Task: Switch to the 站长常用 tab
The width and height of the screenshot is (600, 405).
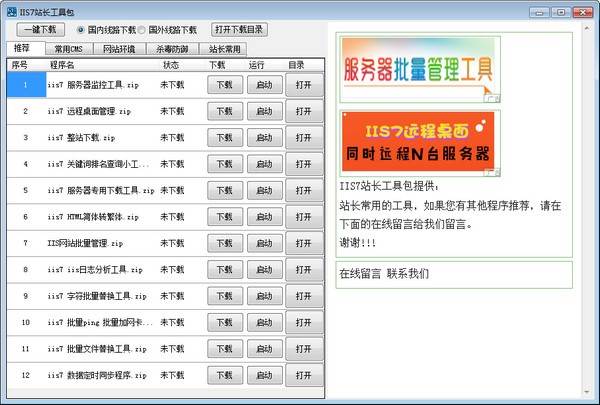Action: point(223,48)
